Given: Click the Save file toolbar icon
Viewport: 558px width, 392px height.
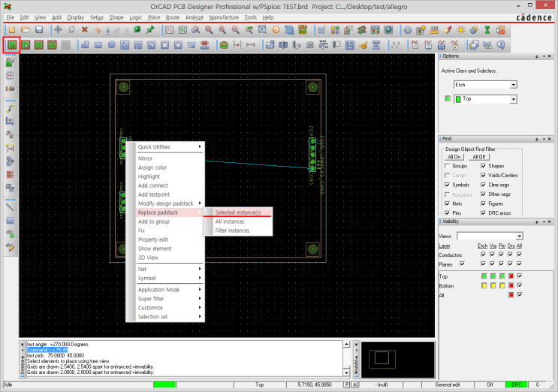Looking at the screenshot, I should click(40, 30).
